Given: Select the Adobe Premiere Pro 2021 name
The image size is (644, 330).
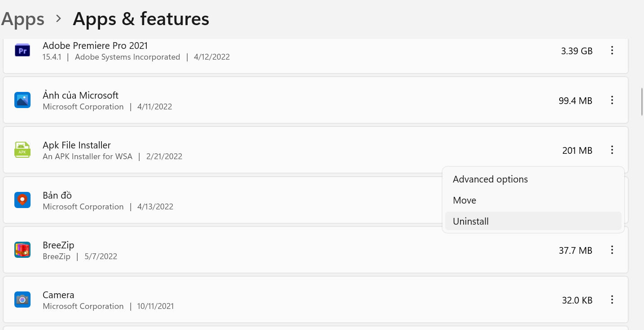Looking at the screenshot, I should pyautogui.click(x=95, y=46).
